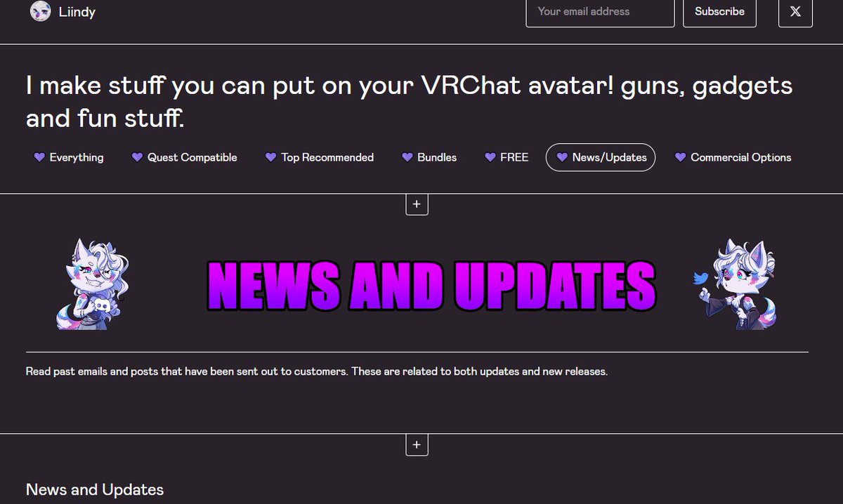The width and height of the screenshot is (843, 504).
Task: Open the Quest Compatible tab
Action: pyautogui.click(x=185, y=157)
